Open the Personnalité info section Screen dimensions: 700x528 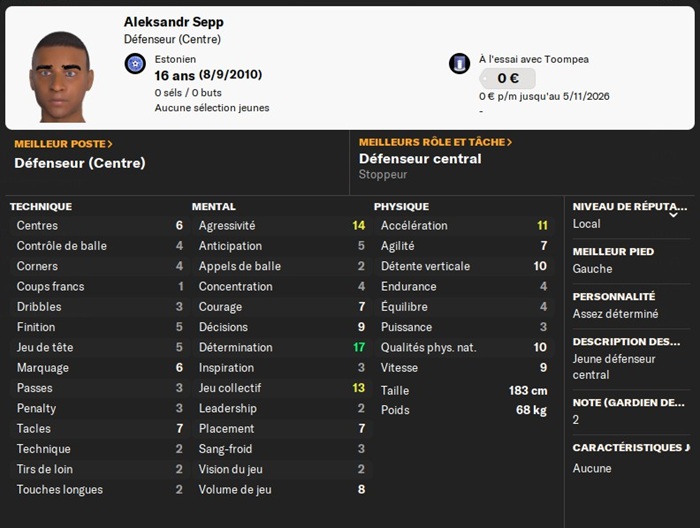point(614,297)
